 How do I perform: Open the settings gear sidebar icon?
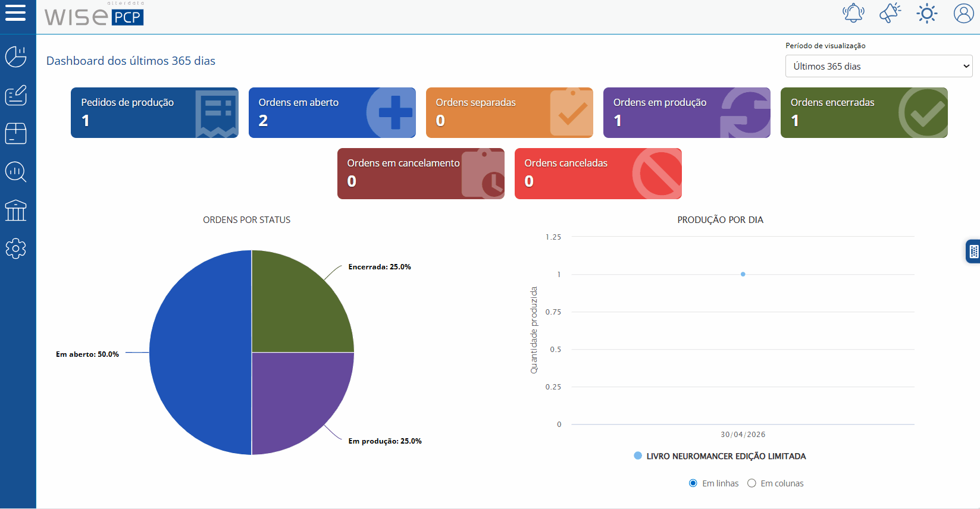click(16, 249)
